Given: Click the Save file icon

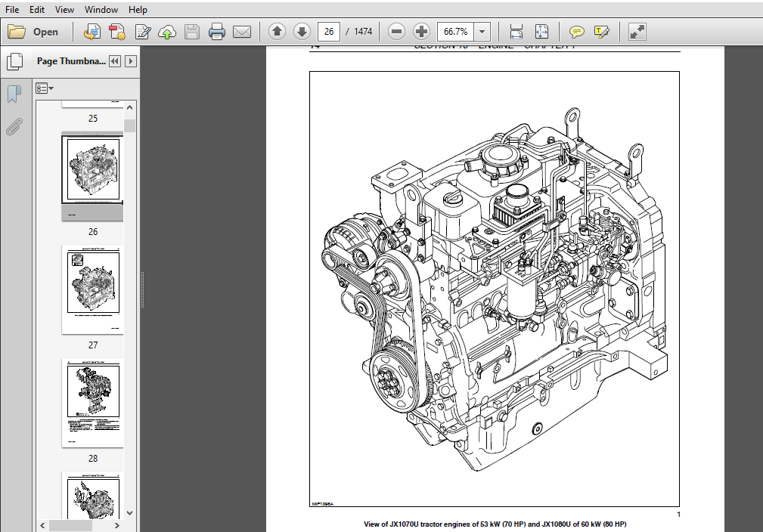Looking at the screenshot, I should (192, 32).
